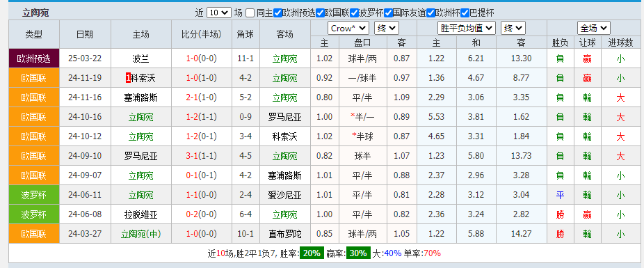
Task: Open 立陶宛(中) home team in the 24-03-27 row
Action: (141, 234)
